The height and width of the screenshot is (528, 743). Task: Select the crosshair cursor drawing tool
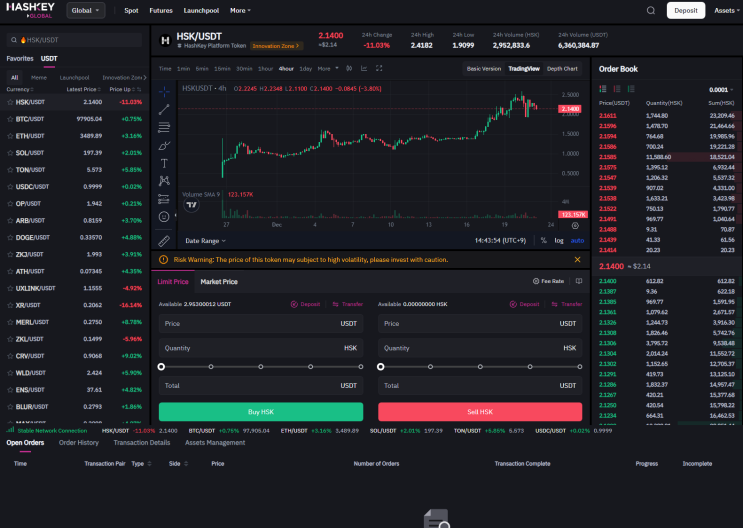coord(164,91)
